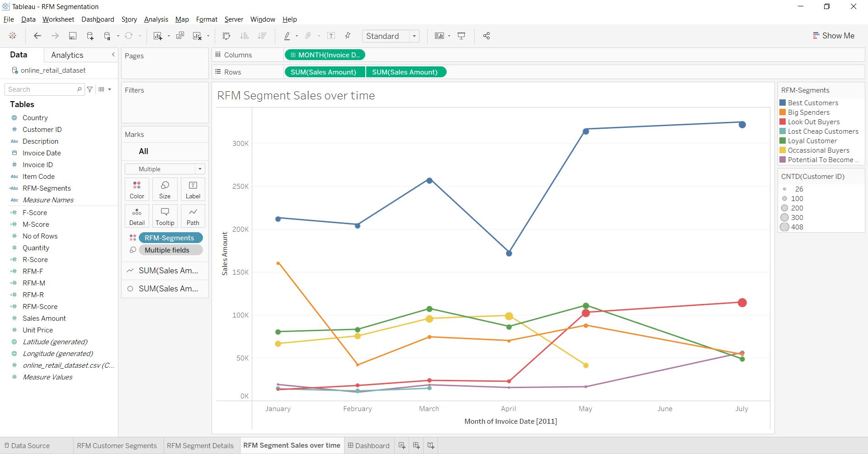Activate the Highlight tool in the toolbar
Screen dimensions: 868x454
click(287, 36)
